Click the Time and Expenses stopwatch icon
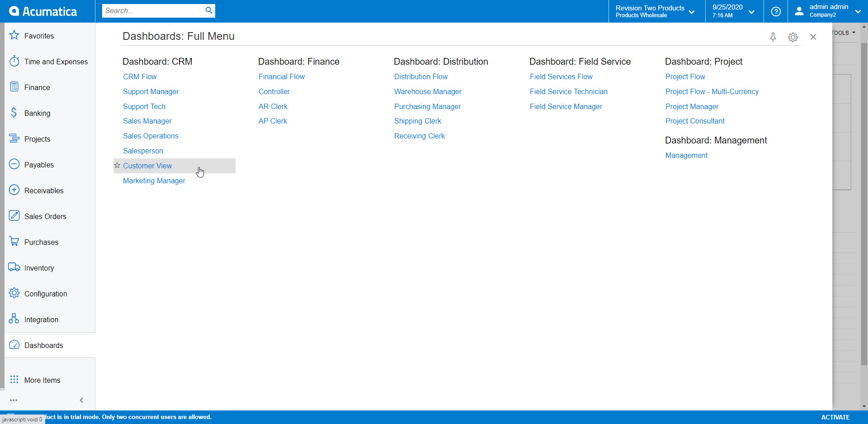868x424 pixels. 14,61
